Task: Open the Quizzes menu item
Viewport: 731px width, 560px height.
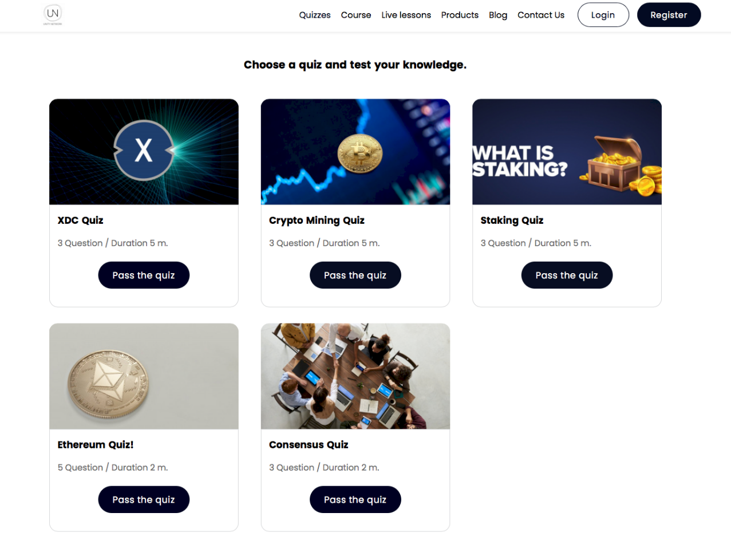Action: point(314,15)
